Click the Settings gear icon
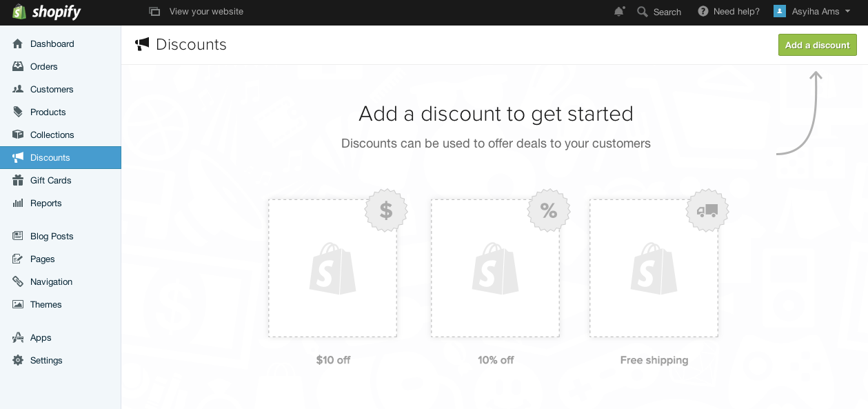 point(18,361)
